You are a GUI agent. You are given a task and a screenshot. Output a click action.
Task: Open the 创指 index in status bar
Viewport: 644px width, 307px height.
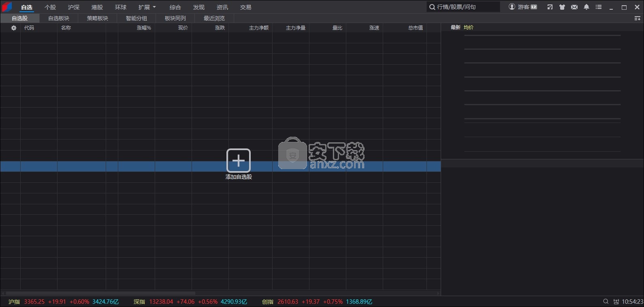click(x=268, y=302)
